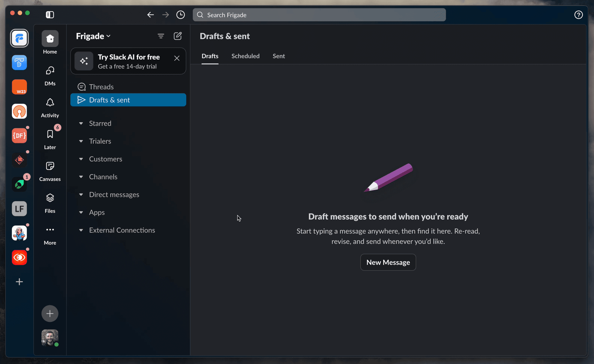This screenshot has width=594, height=364.
Task: Add a workspace with the plus icon
Action: coord(19,282)
